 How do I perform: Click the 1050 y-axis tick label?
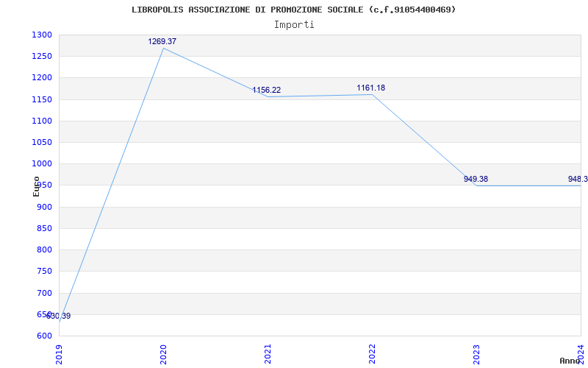tap(42, 142)
